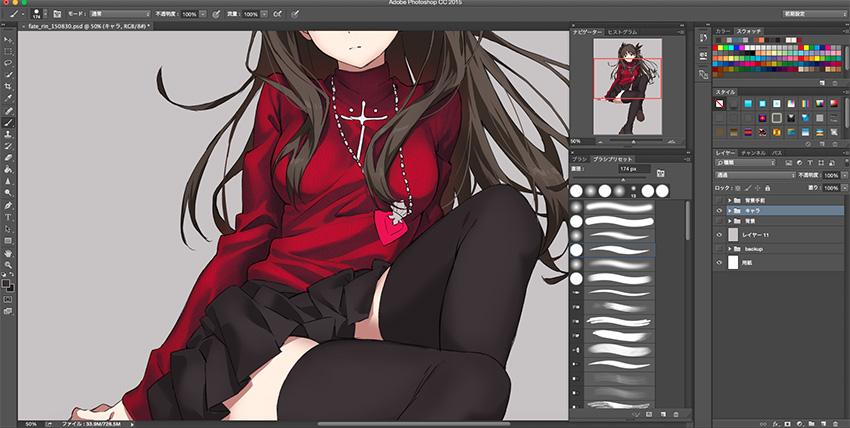Select the Move tool in the toolbox

(x=9, y=40)
